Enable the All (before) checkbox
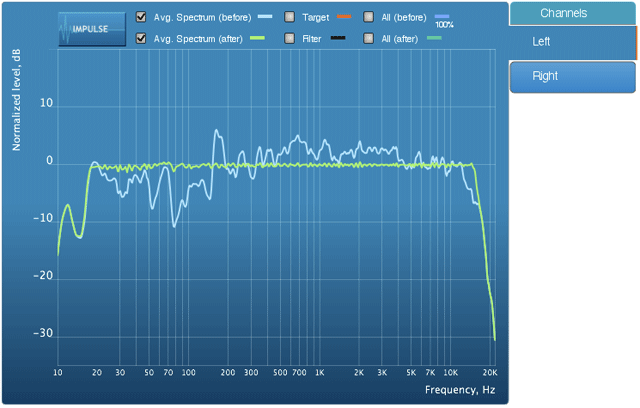This screenshot has width=640, height=408. point(368,17)
